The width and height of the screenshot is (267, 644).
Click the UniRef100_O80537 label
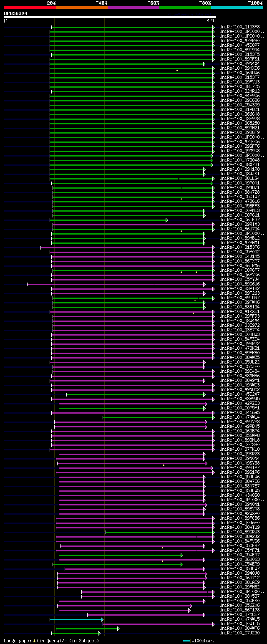[239, 596]
